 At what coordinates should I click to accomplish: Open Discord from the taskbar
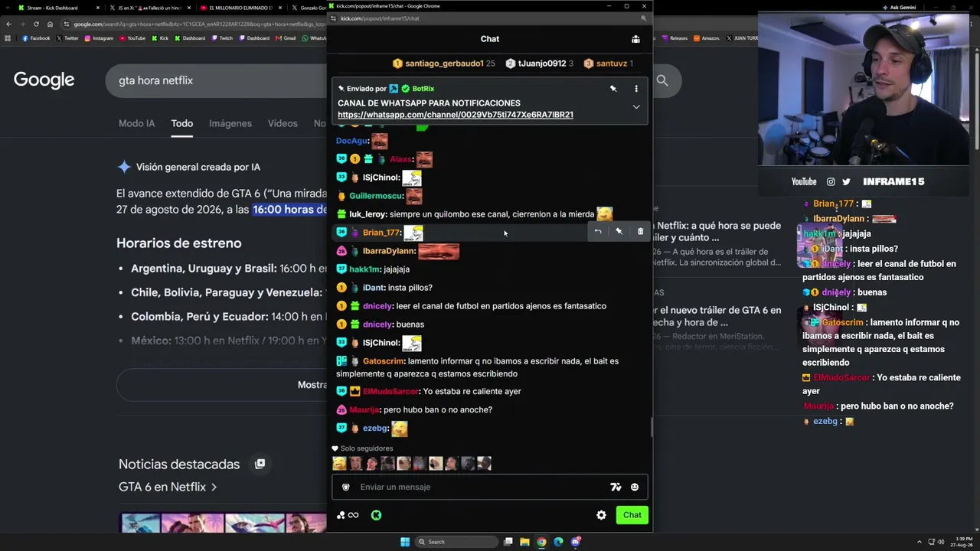576,542
